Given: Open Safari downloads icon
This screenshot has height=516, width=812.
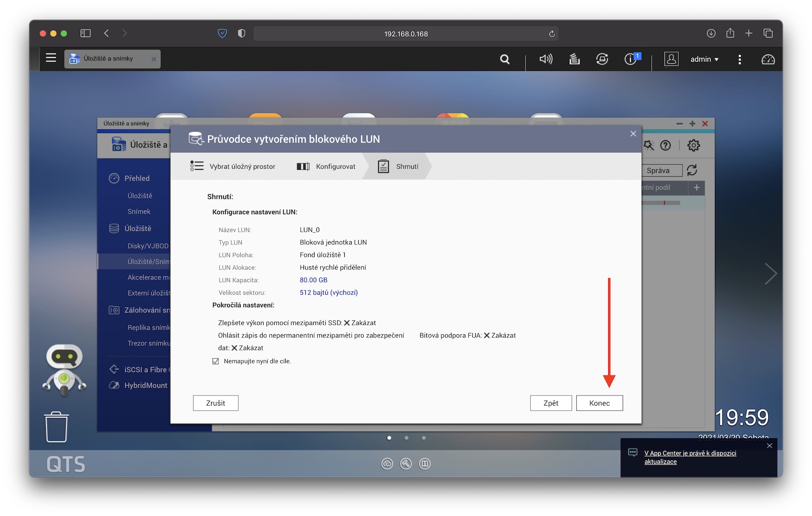Looking at the screenshot, I should [x=711, y=33].
